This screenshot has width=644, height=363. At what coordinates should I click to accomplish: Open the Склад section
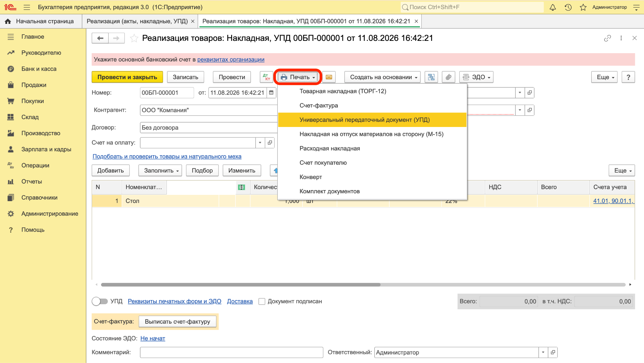pos(30,117)
